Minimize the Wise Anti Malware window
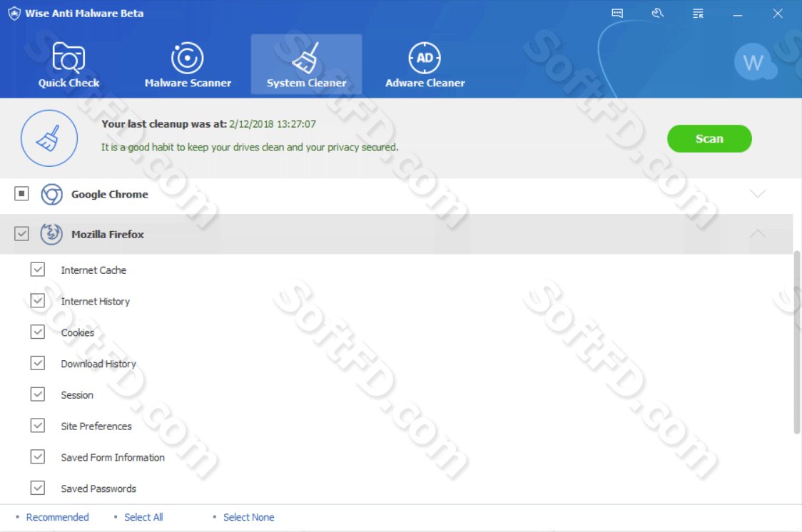Viewport: 802px width, 532px height. 738,14
